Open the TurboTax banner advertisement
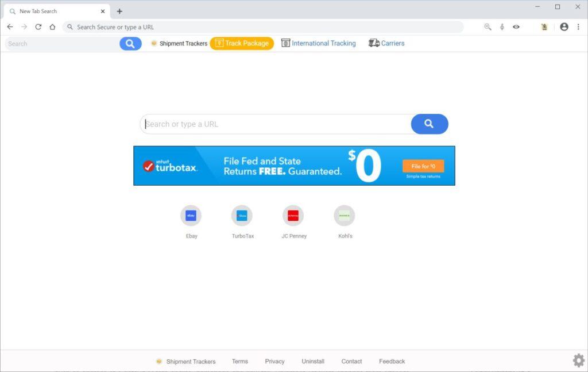The height and width of the screenshot is (372, 588). pyautogui.click(x=295, y=166)
